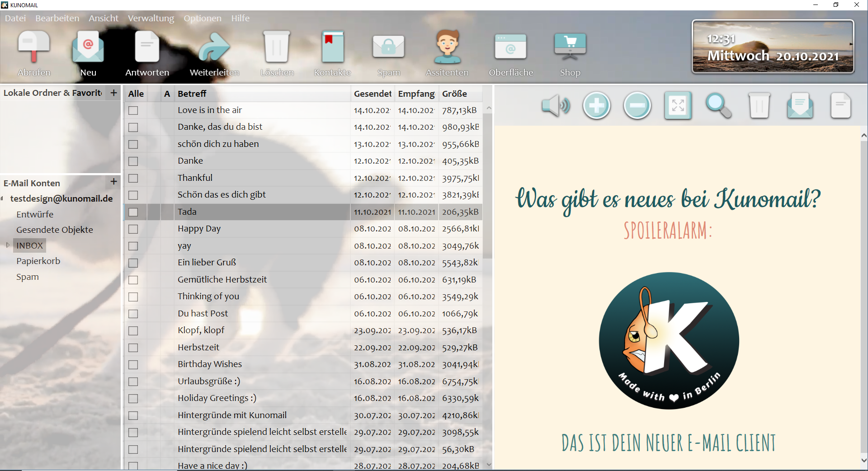Open the Optionen menu

point(203,18)
